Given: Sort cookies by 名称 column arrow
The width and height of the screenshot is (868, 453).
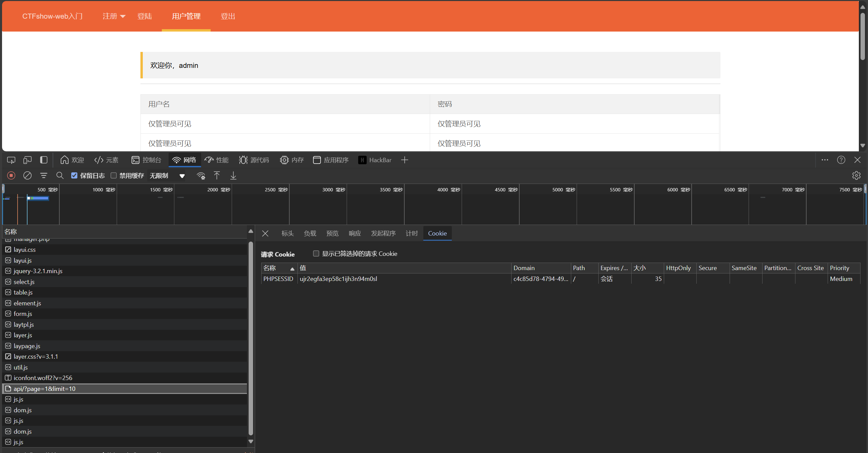Looking at the screenshot, I should 292,268.
